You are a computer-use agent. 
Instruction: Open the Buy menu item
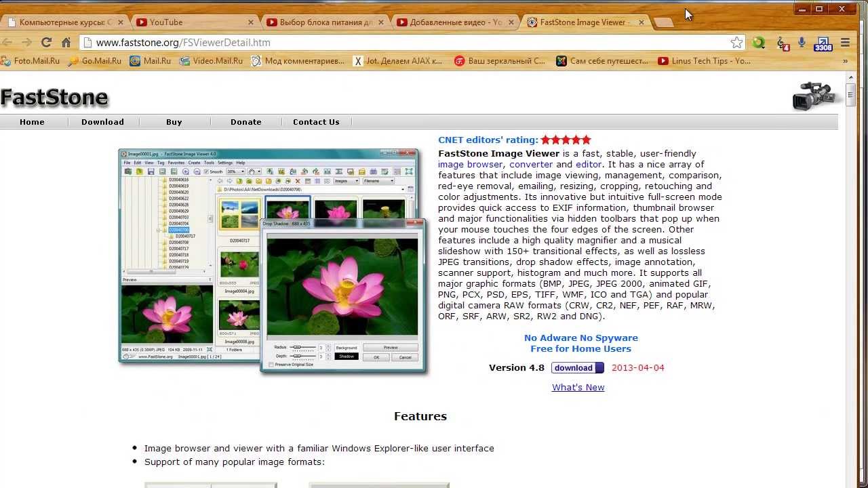(174, 122)
